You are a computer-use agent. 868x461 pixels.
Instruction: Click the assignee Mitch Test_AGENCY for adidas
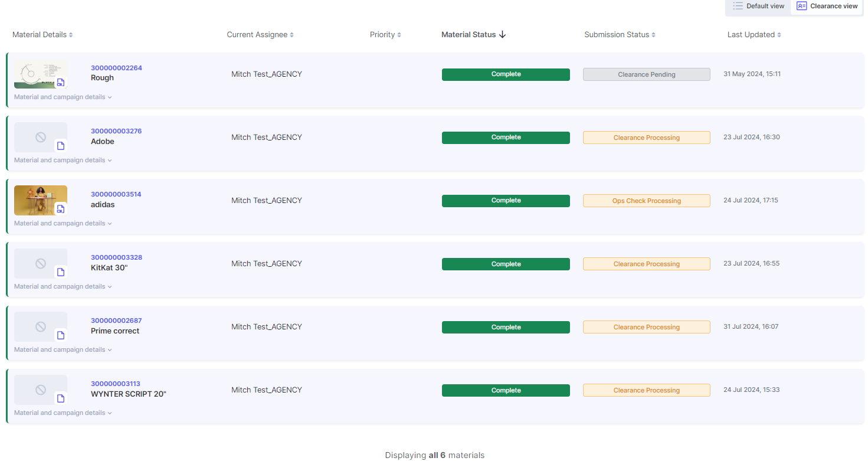click(267, 200)
